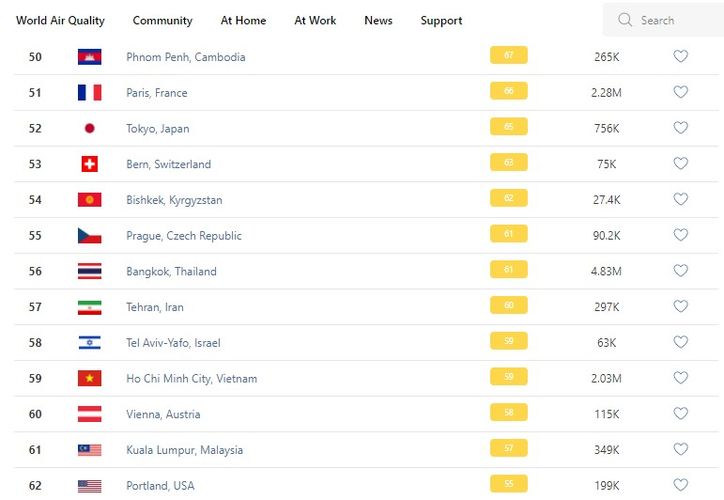Click the Iran flag icon

[x=89, y=307]
